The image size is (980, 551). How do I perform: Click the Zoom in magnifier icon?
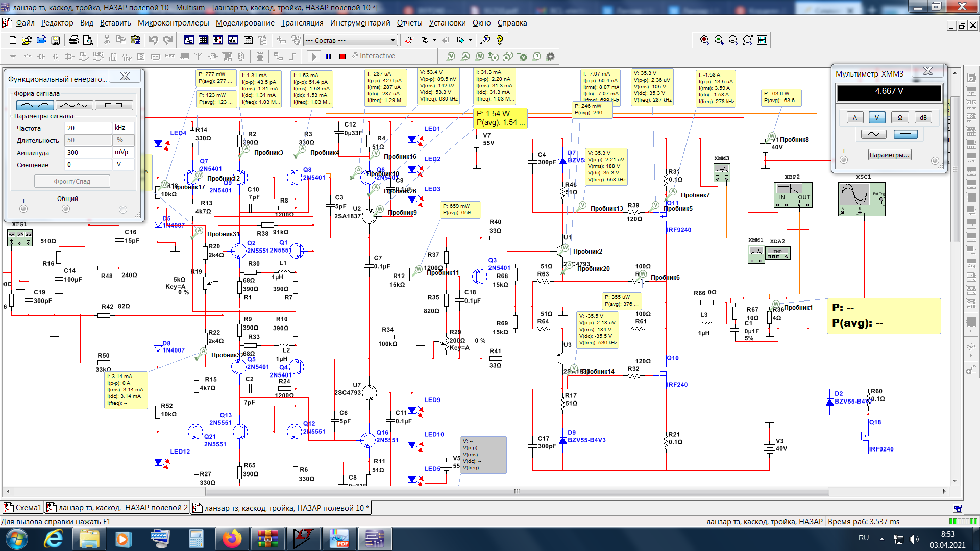[x=704, y=40]
